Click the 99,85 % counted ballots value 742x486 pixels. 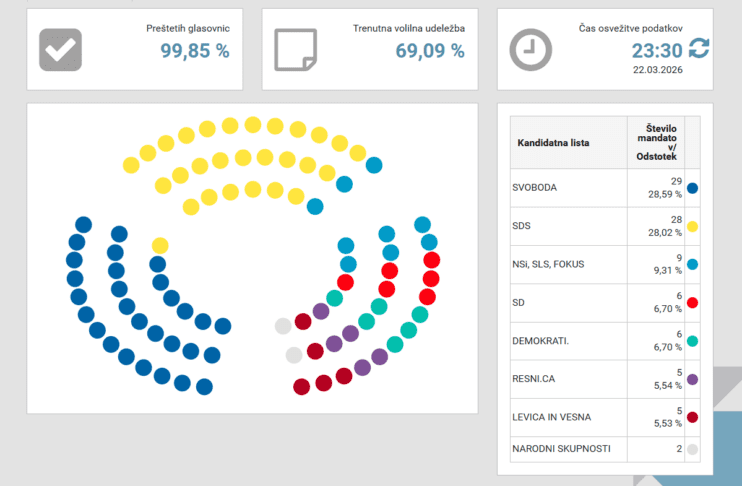195,51
